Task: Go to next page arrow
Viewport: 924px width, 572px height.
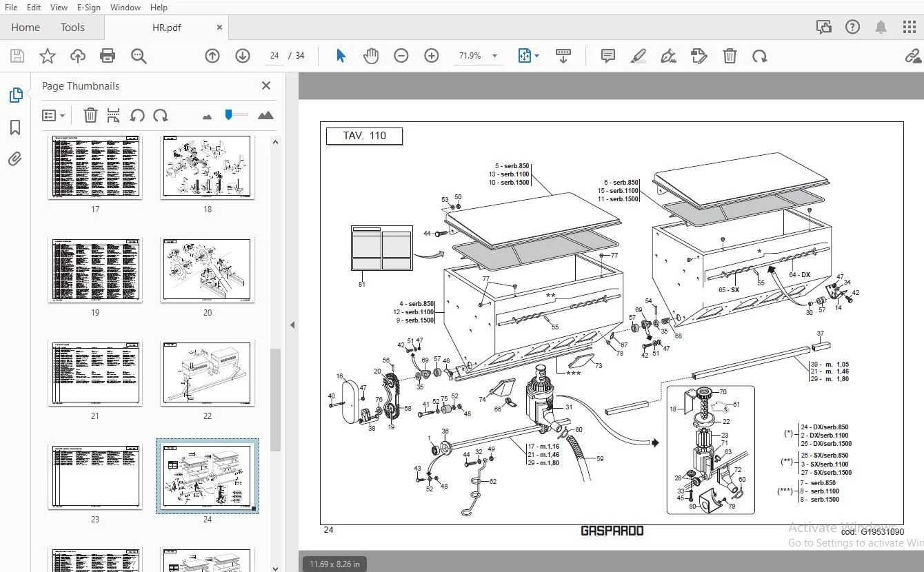Action: [x=243, y=56]
